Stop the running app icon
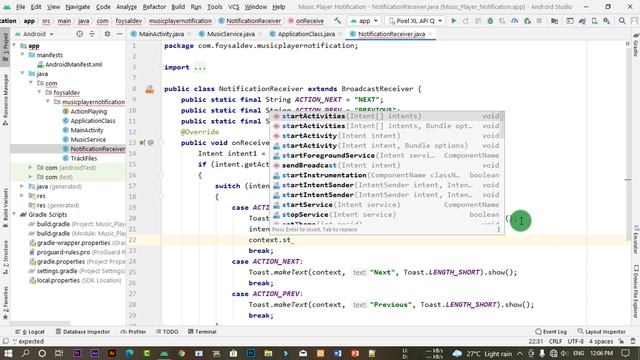640x360 pixels. coord(539,20)
